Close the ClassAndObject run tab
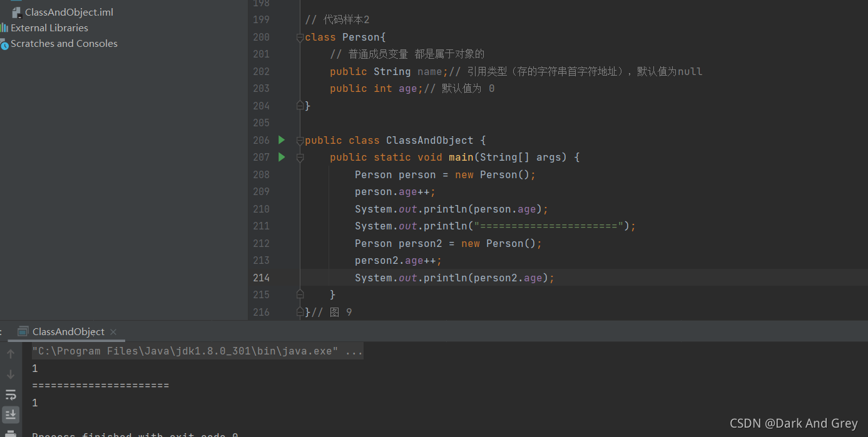868x437 pixels. (113, 332)
